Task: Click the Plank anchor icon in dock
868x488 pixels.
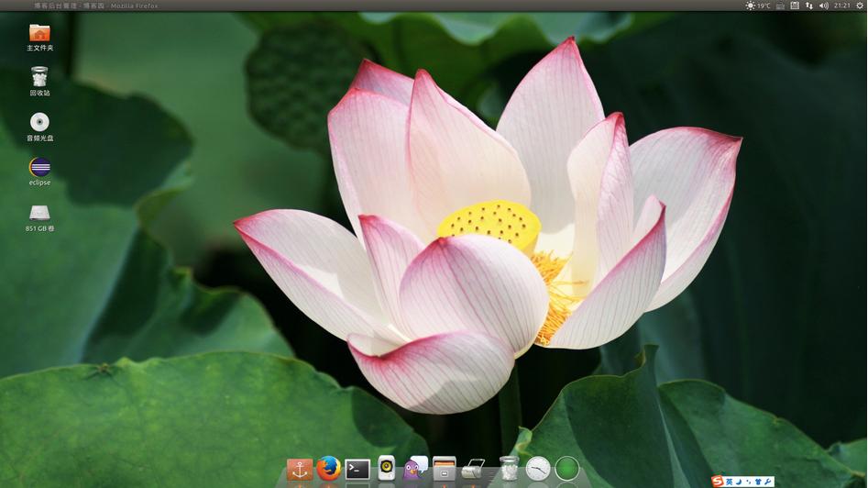Action: (300, 470)
